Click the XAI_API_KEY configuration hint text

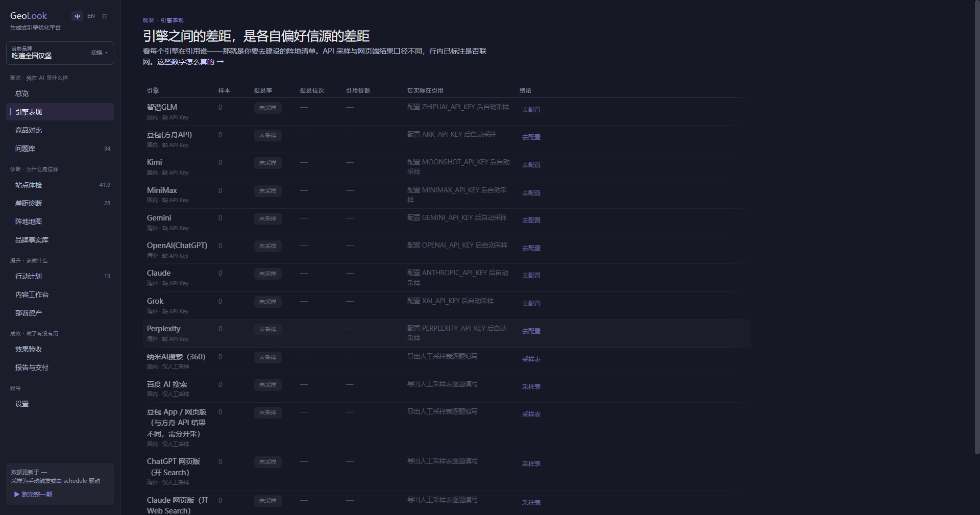click(450, 301)
